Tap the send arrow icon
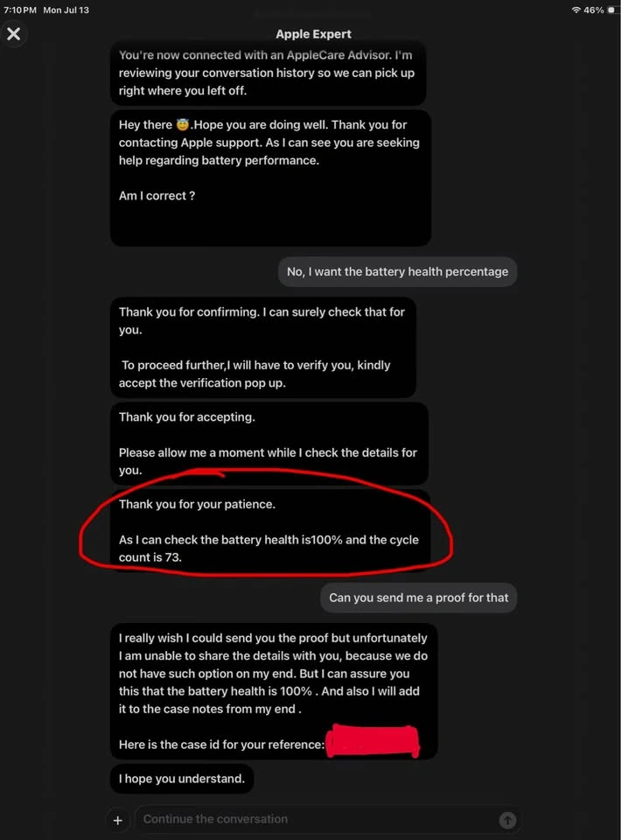The image size is (621, 840). coord(507,820)
